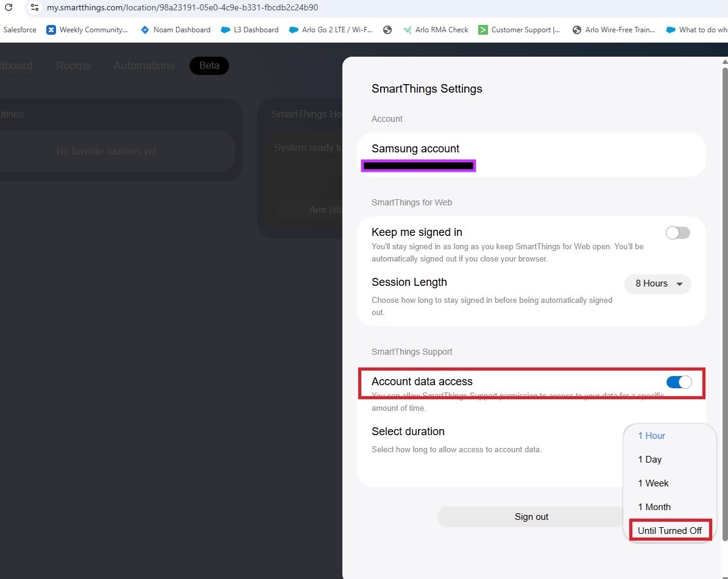728x579 pixels.
Task: Open the Arlo Wire-Free Training bookmark
Action: pos(614,30)
